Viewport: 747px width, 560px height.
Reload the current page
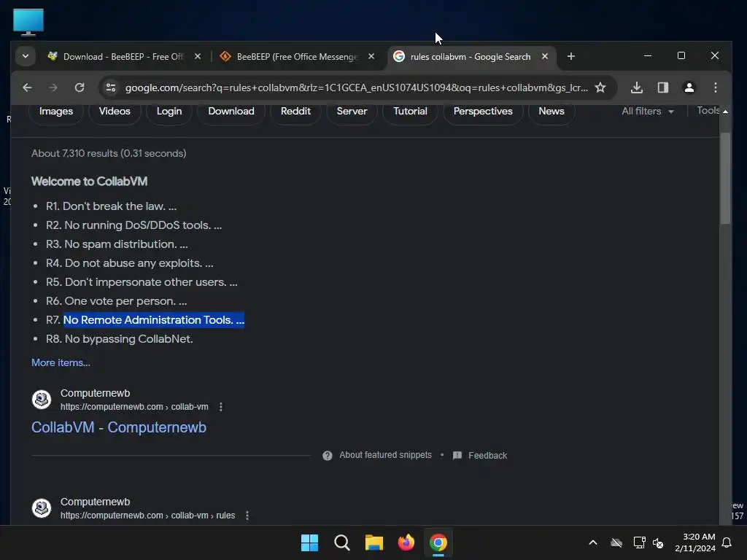point(79,87)
